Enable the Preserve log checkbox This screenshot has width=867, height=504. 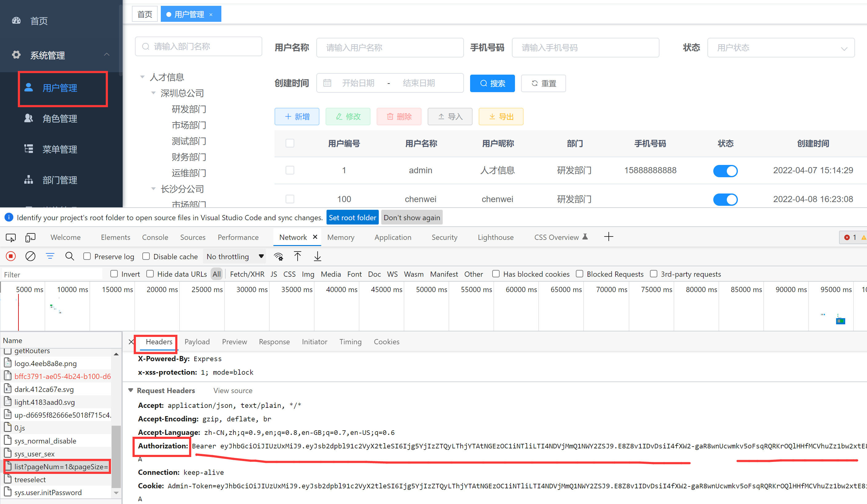click(87, 256)
